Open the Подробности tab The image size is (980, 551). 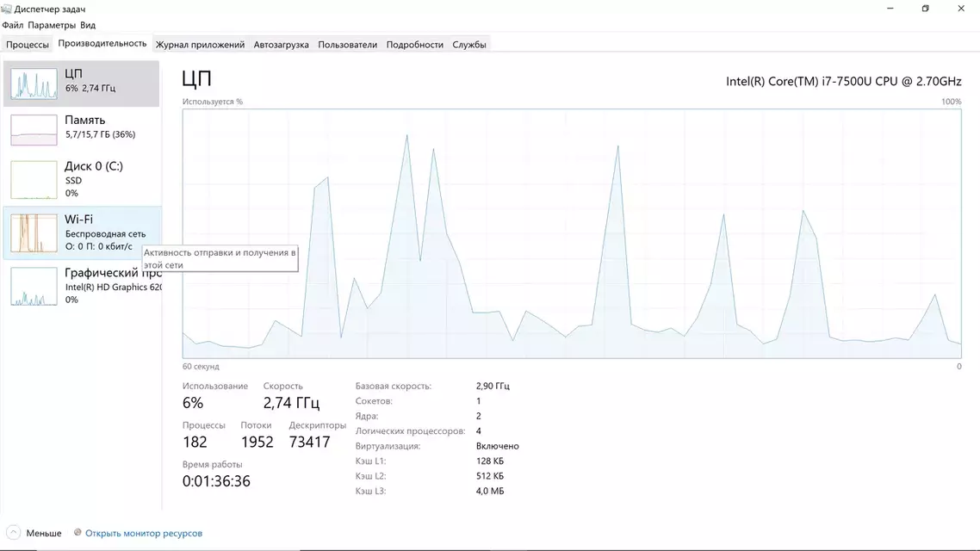(x=414, y=45)
